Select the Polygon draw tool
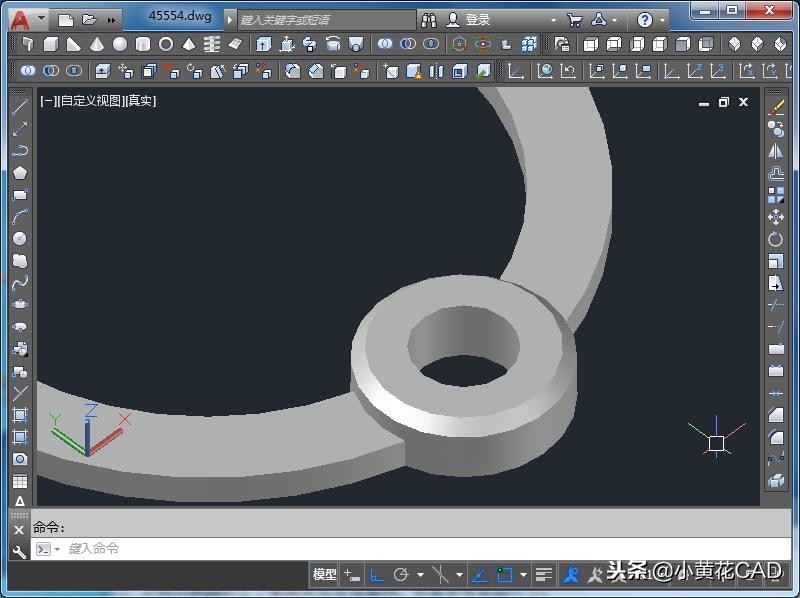The image size is (800, 598). pos(19,173)
